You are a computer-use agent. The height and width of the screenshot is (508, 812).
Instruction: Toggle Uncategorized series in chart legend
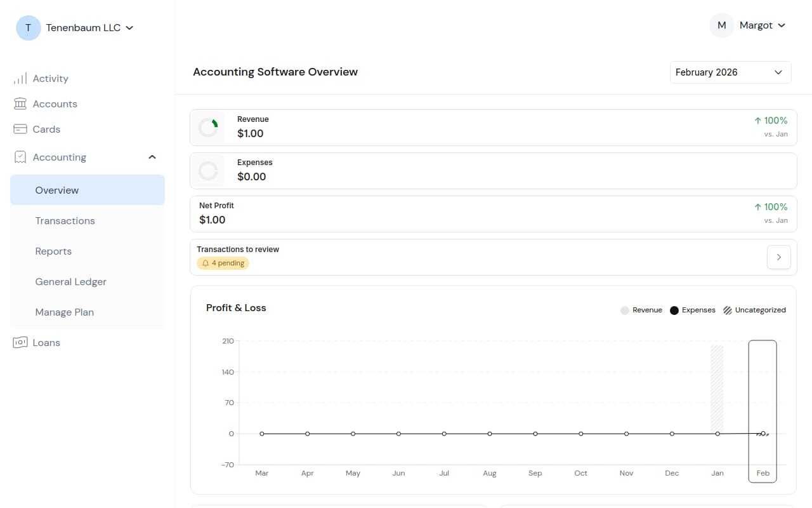(754, 310)
